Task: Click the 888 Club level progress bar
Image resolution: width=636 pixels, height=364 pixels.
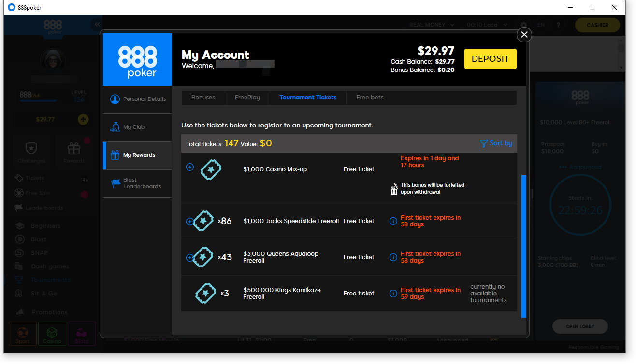Action: click(38, 101)
